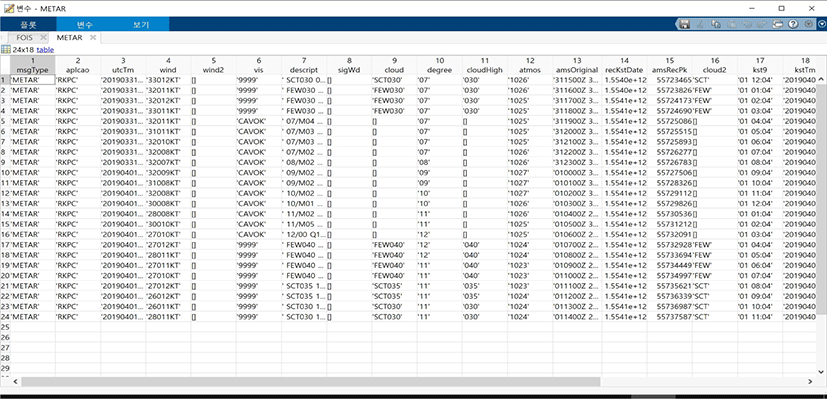
Task: Click the vertical scrollbar thumb
Action: coord(821,201)
